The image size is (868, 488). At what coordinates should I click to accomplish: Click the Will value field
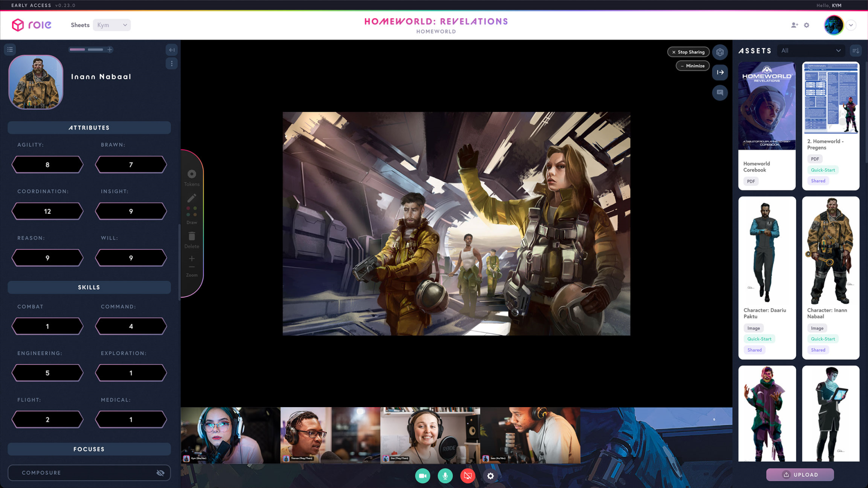[131, 258]
